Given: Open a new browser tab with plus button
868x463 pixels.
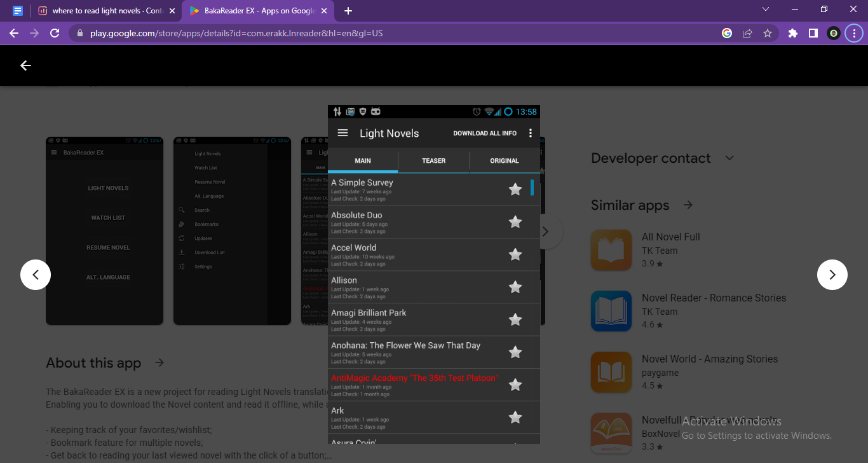Looking at the screenshot, I should pos(348,11).
